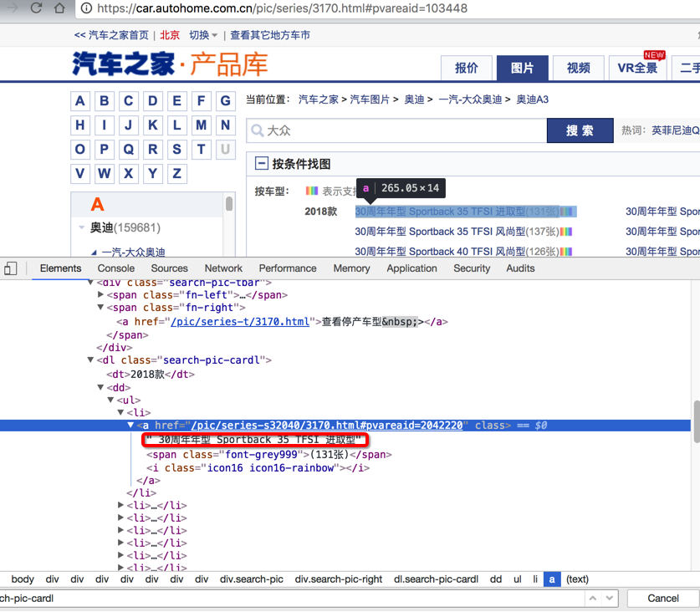This screenshot has width=700, height=612.
Task: Click div.search-pic-right in the DOM breadcrumb
Action: 339,579
